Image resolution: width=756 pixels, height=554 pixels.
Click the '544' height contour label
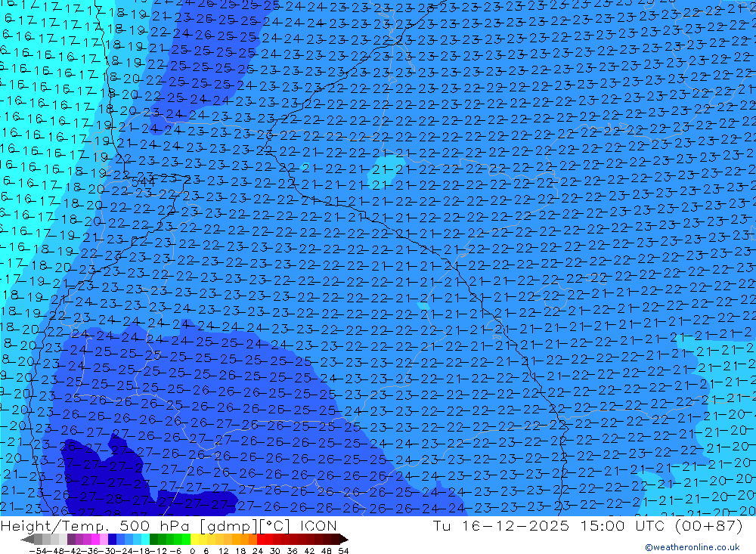pyautogui.click(x=143, y=182)
